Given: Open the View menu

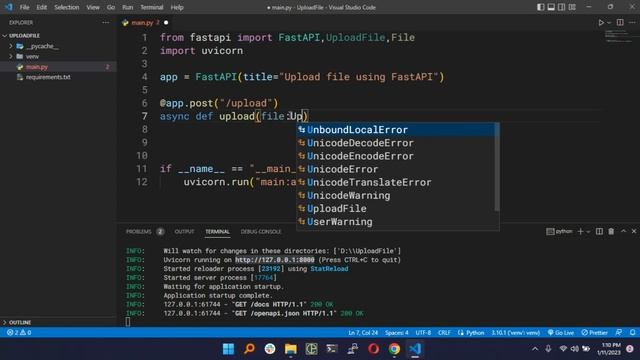Looking at the screenshot, I should 93,7.
